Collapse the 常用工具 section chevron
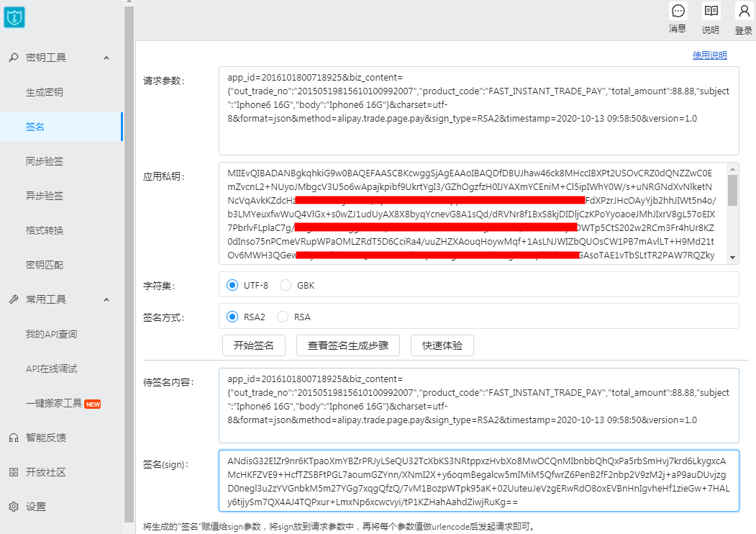The height and width of the screenshot is (534, 756). click(106, 300)
